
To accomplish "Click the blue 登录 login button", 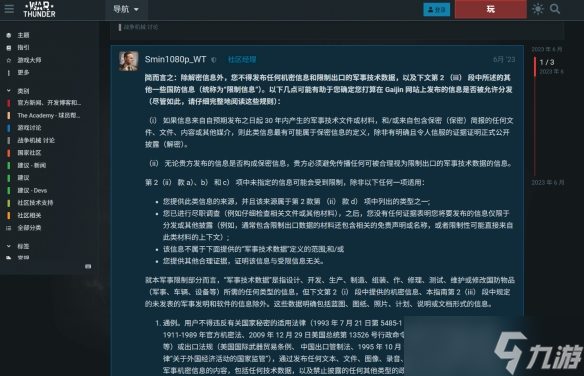I will click(x=437, y=10).
